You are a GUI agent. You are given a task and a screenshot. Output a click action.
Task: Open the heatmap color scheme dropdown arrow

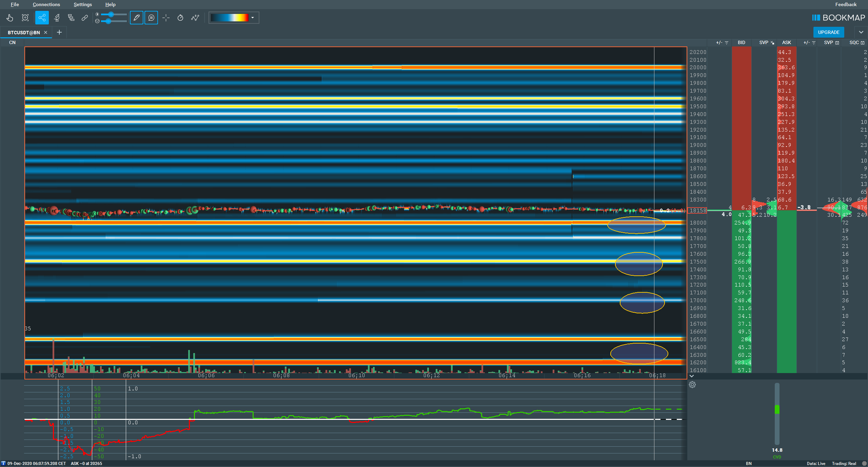point(253,18)
